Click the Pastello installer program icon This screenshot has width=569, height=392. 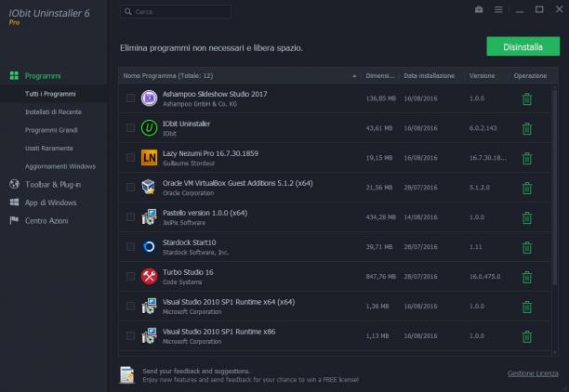(x=149, y=216)
